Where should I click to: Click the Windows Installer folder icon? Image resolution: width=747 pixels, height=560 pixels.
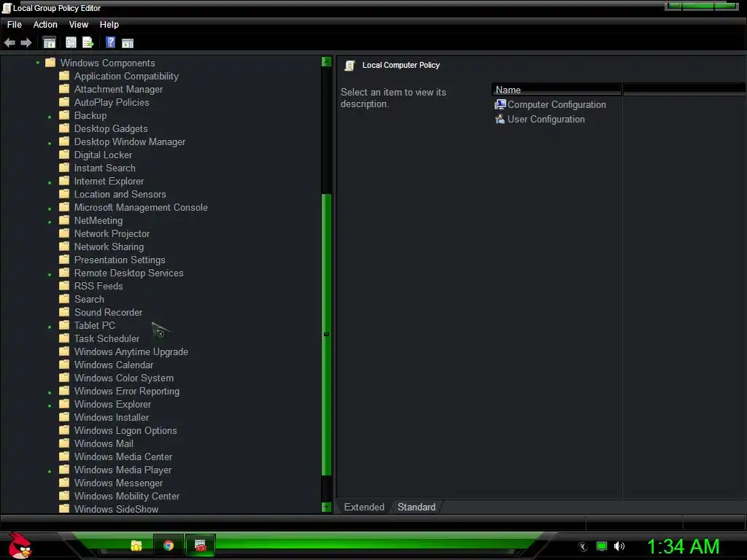64,417
